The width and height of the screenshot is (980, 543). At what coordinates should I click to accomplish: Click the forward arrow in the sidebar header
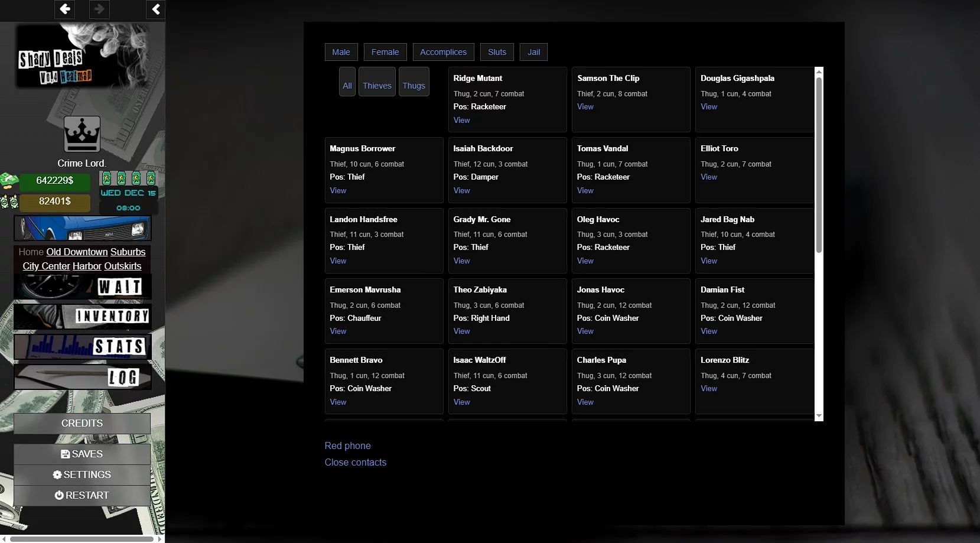click(x=99, y=9)
